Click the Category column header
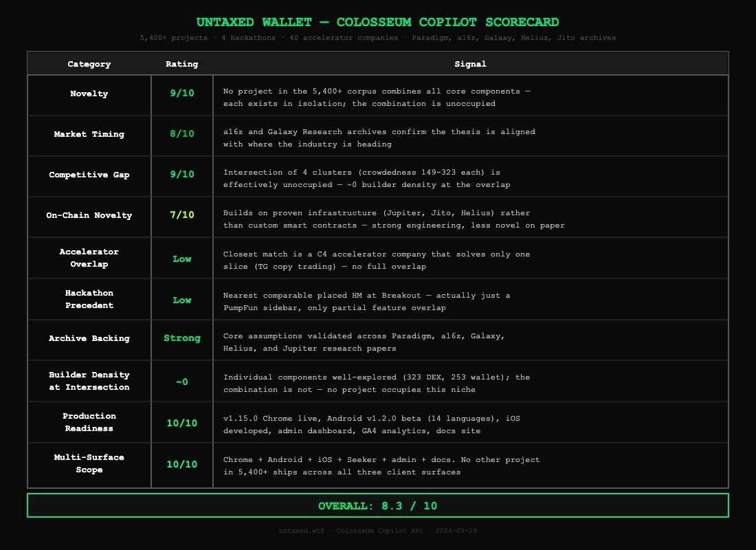 [x=89, y=64]
